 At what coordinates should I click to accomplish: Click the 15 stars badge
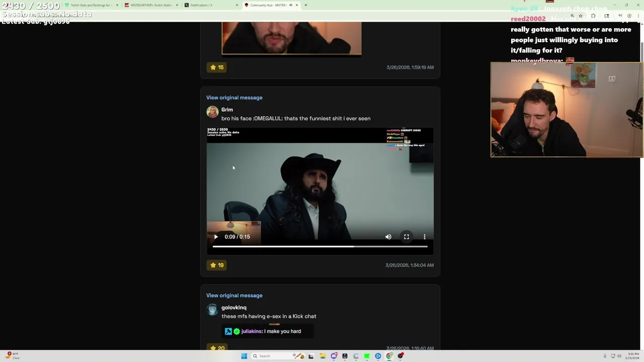tap(217, 67)
